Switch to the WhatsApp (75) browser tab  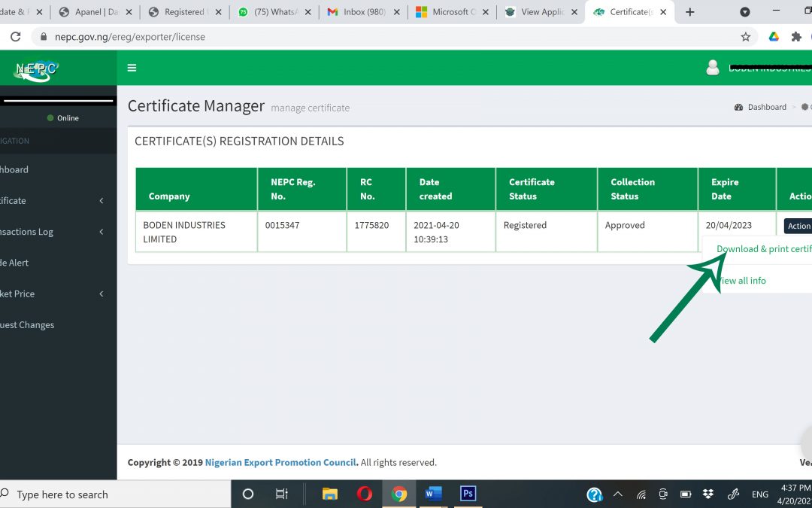(x=274, y=12)
